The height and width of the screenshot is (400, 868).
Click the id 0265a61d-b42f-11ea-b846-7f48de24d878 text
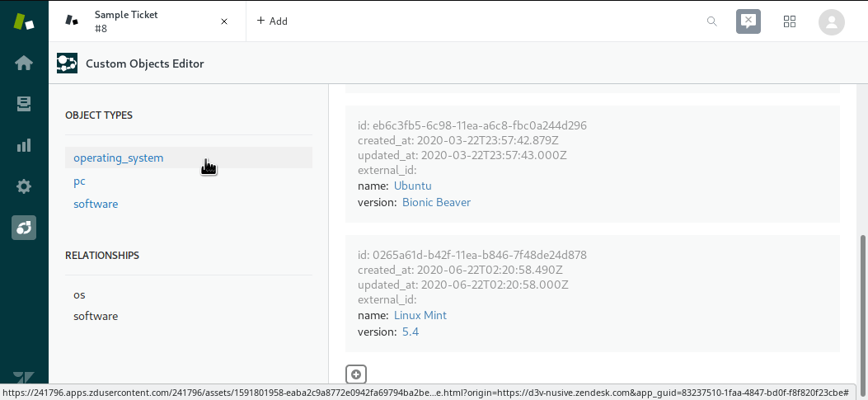point(472,255)
